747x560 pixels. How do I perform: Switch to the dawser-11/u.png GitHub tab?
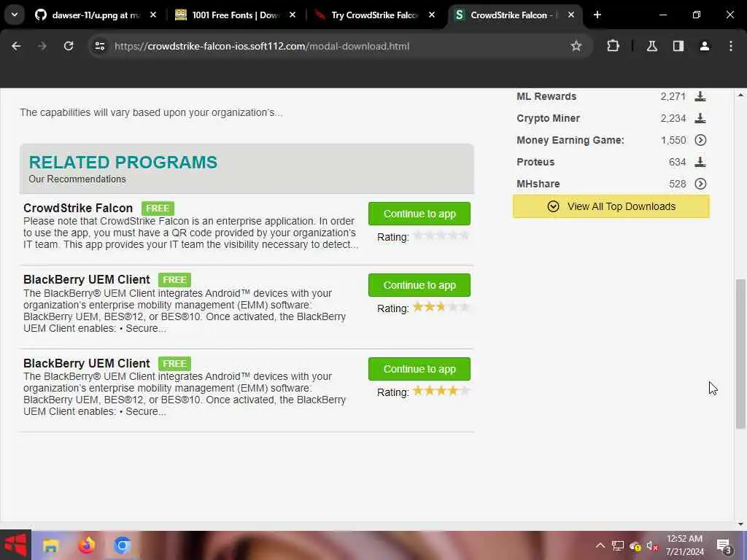(x=94, y=15)
